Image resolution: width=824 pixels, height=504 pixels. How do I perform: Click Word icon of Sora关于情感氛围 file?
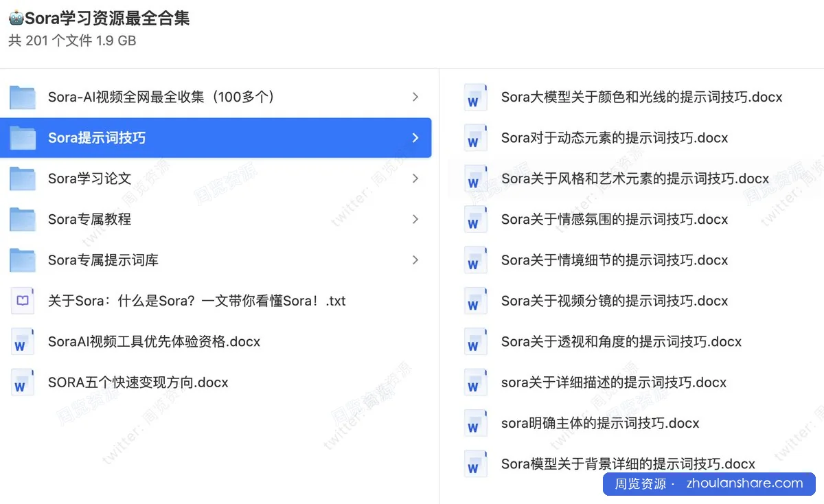click(475, 220)
